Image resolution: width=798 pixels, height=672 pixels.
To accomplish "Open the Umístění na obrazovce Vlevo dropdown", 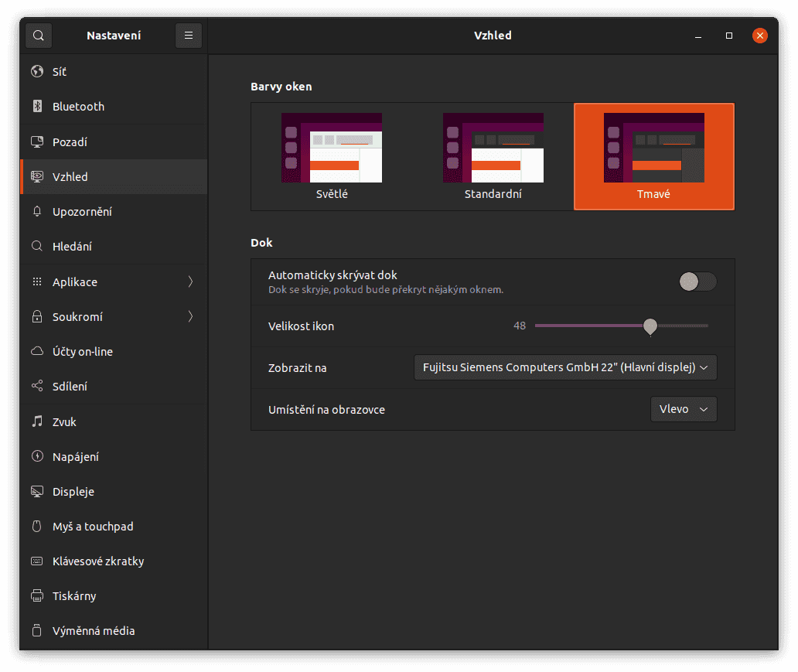I will (683, 408).
